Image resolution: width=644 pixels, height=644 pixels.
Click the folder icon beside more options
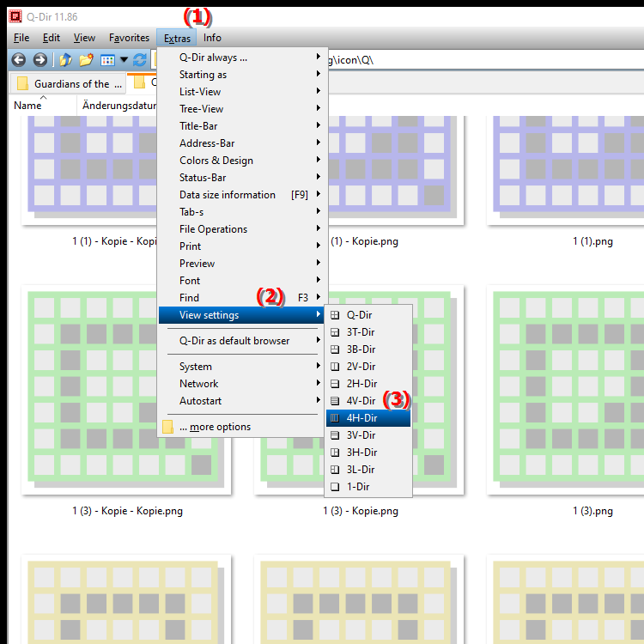167,427
